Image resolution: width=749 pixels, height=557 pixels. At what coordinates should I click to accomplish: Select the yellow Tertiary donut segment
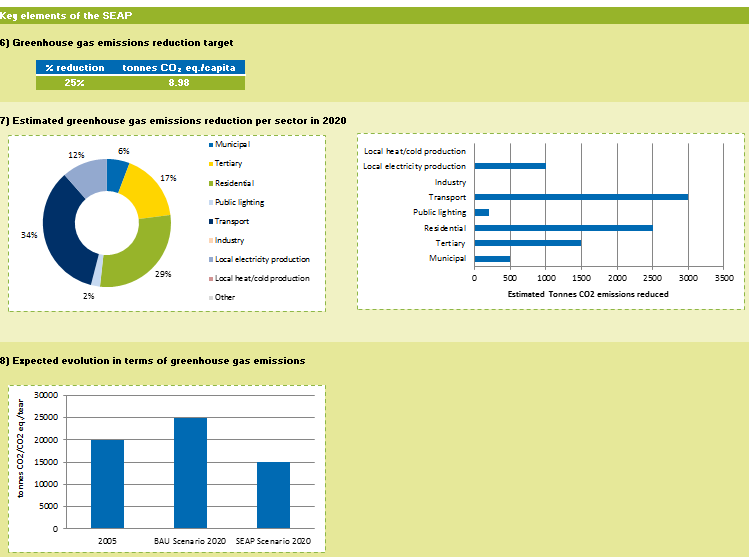pos(148,191)
